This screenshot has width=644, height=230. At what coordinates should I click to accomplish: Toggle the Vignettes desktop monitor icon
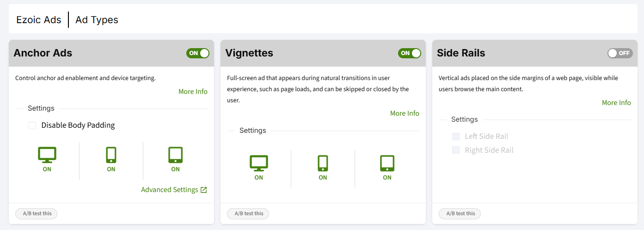[x=259, y=163]
